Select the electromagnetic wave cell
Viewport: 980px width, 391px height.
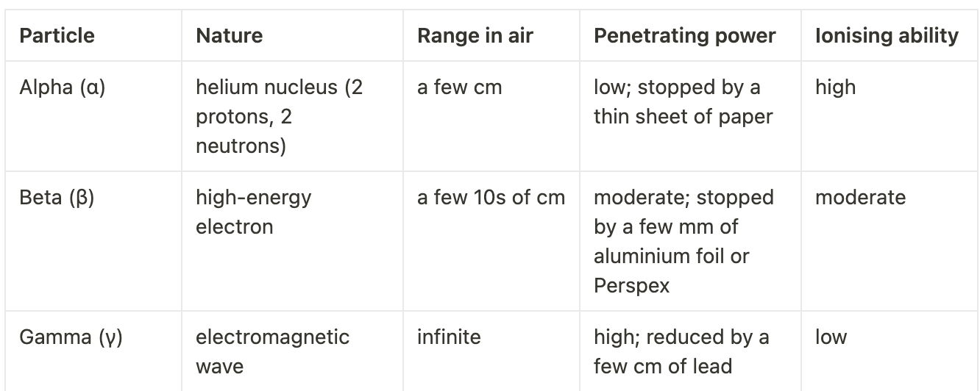(272, 351)
